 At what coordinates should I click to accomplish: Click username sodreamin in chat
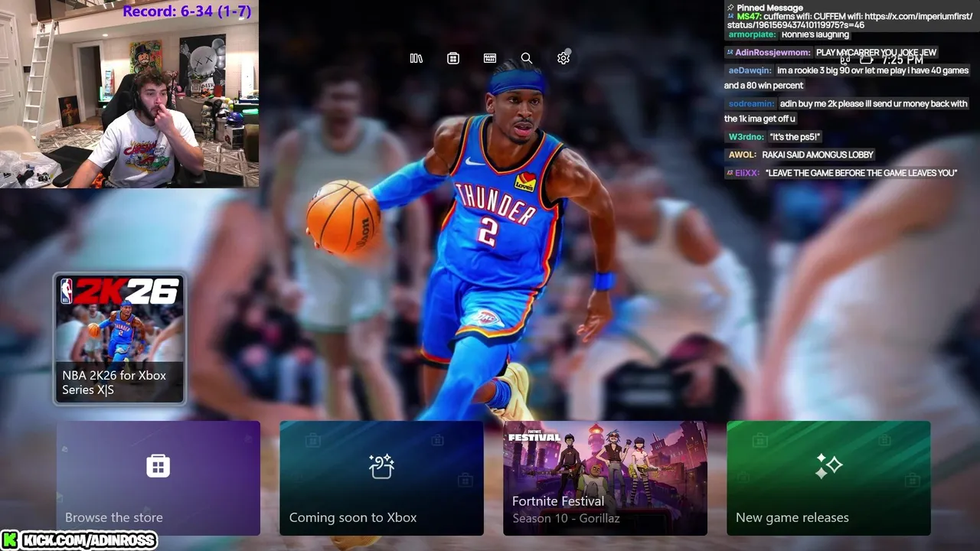pyautogui.click(x=751, y=103)
